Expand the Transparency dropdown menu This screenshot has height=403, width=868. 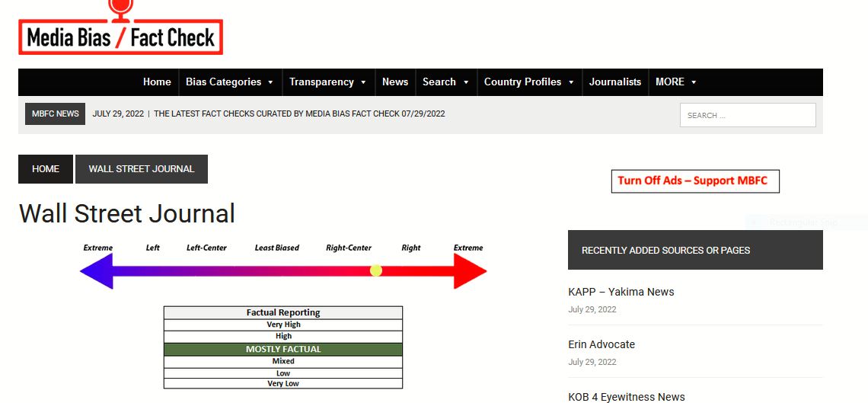point(327,82)
